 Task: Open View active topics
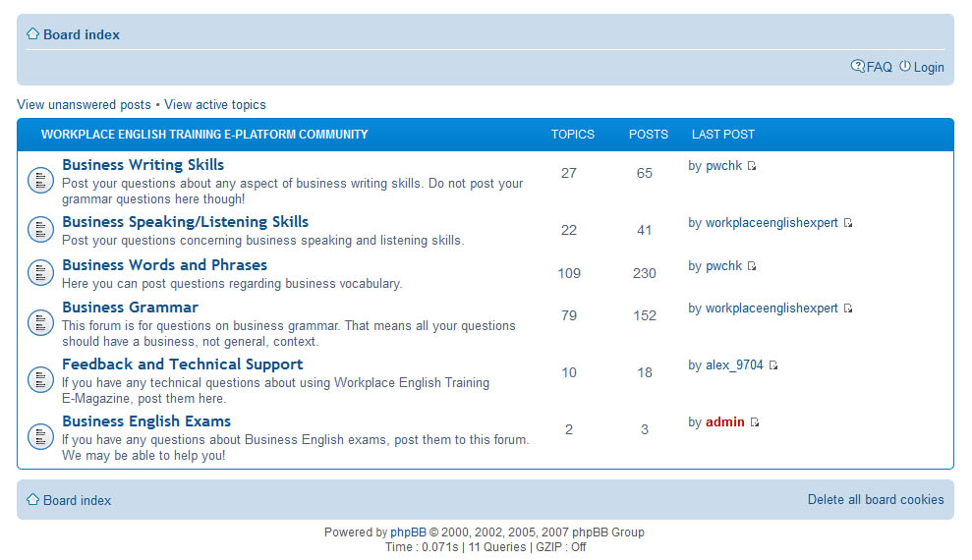click(x=215, y=105)
